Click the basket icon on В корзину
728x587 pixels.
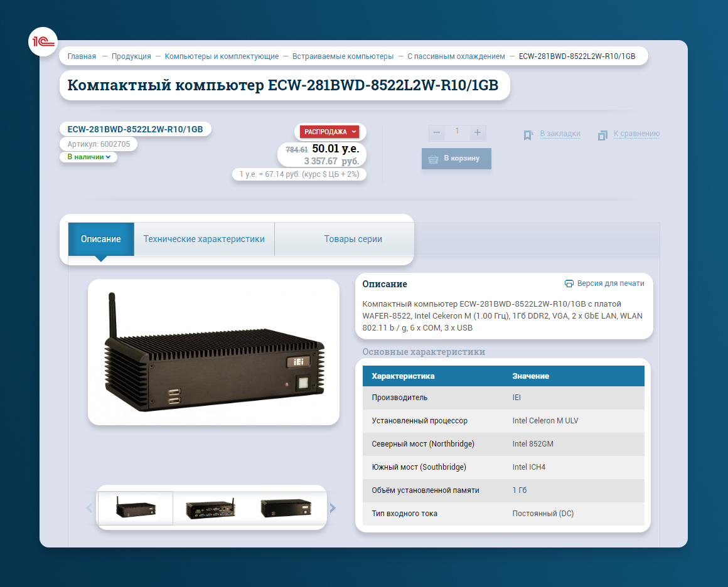pos(433,159)
